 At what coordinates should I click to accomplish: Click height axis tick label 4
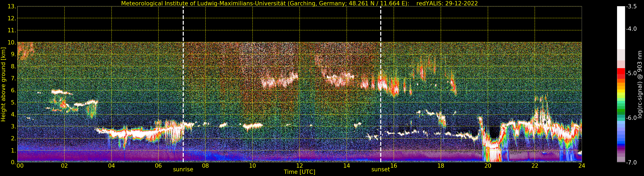pyautogui.click(x=13, y=114)
